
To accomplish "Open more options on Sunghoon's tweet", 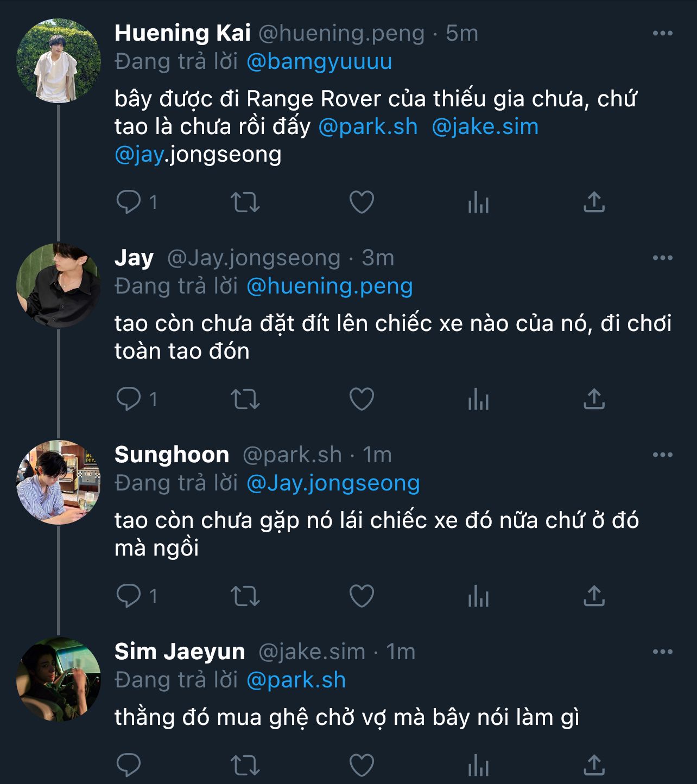I will coord(662,455).
